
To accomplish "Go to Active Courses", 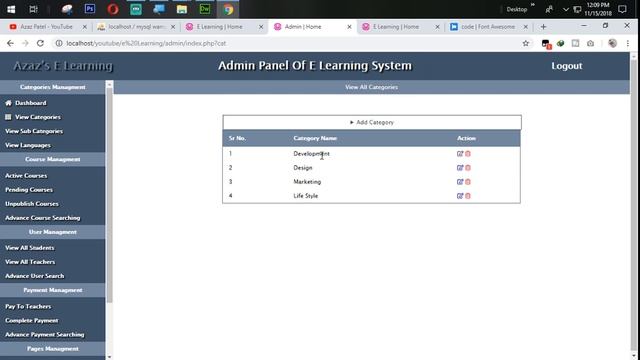I will pos(26,176).
